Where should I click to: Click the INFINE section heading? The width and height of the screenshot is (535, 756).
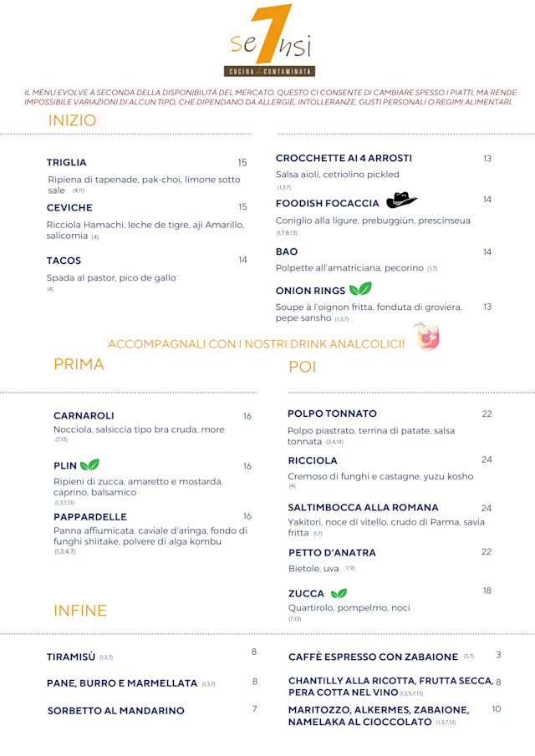point(80,611)
